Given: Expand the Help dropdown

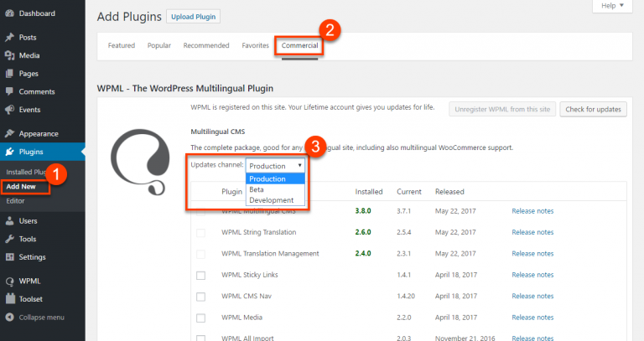Looking at the screenshot, I should 612,6.
